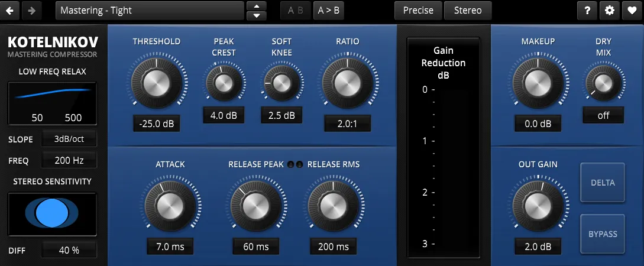Open the Mastering - Tight preset selector

point(150,11)
